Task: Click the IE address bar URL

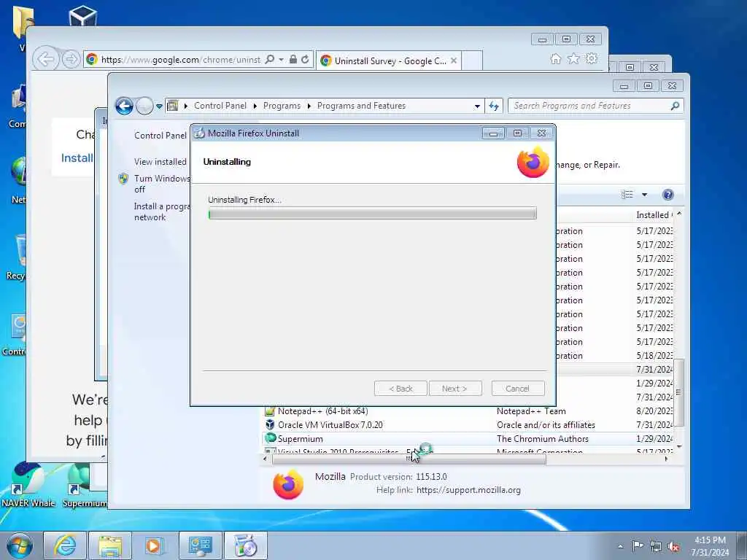Action: coord(181,60)
